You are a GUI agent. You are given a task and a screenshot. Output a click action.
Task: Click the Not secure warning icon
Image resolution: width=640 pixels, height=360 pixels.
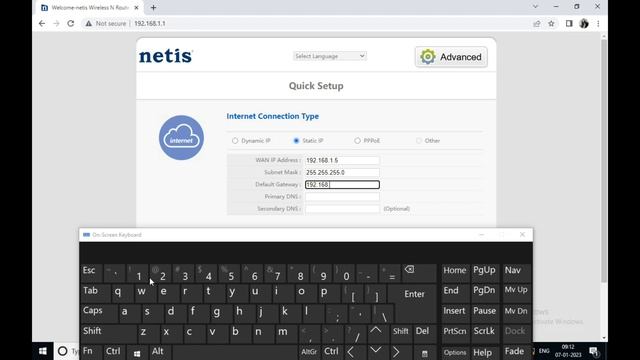89,24
